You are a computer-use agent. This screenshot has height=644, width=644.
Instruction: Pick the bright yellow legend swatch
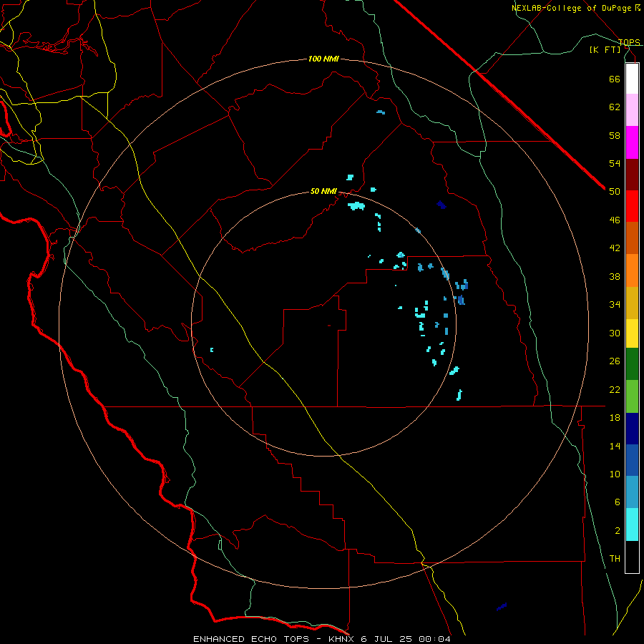[632, 333]
